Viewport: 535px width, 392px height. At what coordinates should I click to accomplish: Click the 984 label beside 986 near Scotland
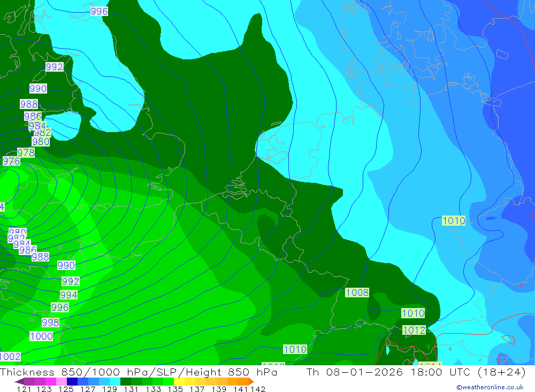[x=37, y=126]
